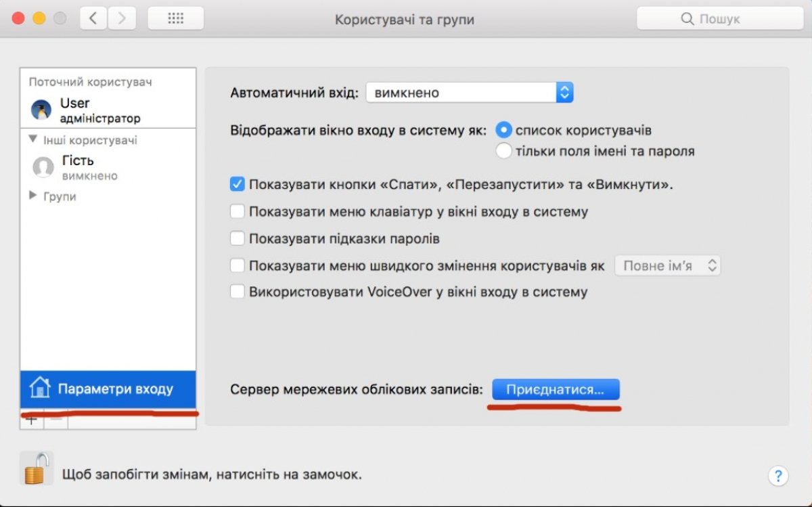Viewport: 812px width, 507px height.
Task: Show all preferences grid button
Action: click(x=176, y=18)
